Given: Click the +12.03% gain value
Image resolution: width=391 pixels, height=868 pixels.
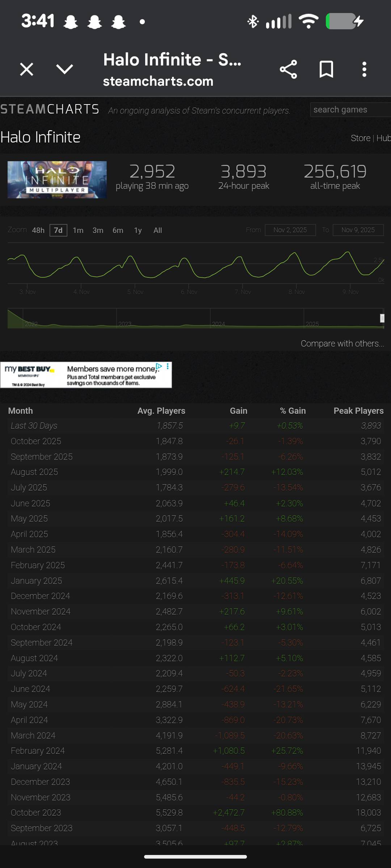Looking at the screenshot, I should click(x=287, y=472).
